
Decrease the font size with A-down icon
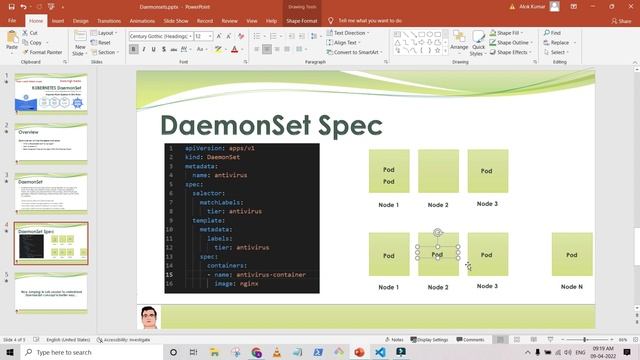pos(229,36)
